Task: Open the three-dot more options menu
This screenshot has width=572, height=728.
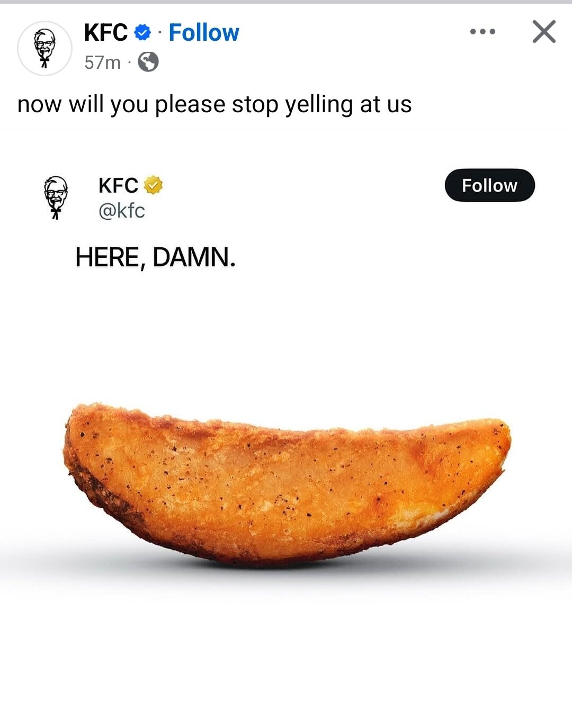Action: 482,32
